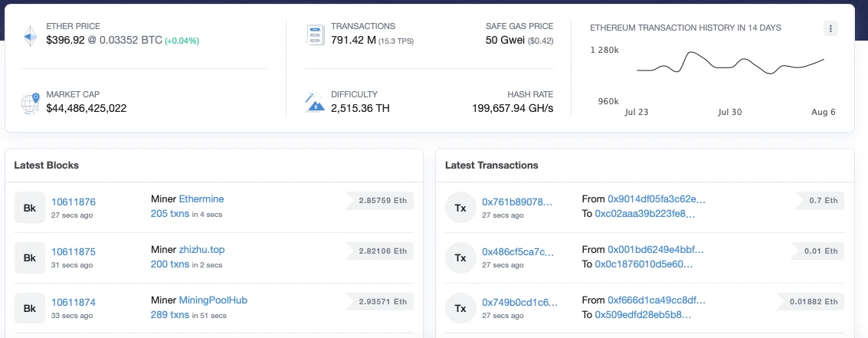This screenshot has width=868, height=338.
Task: Click the Market Cap globe icon
Action: [30, 103]
